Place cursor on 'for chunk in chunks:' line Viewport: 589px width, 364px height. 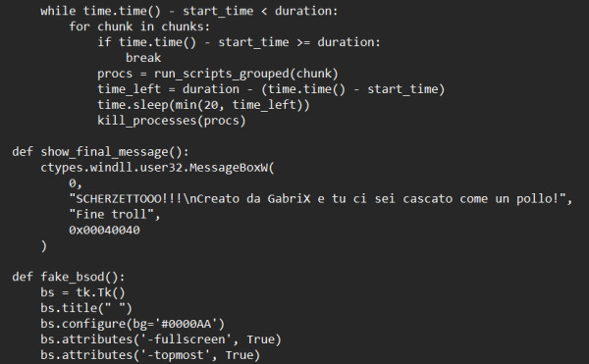click(139, 26)
